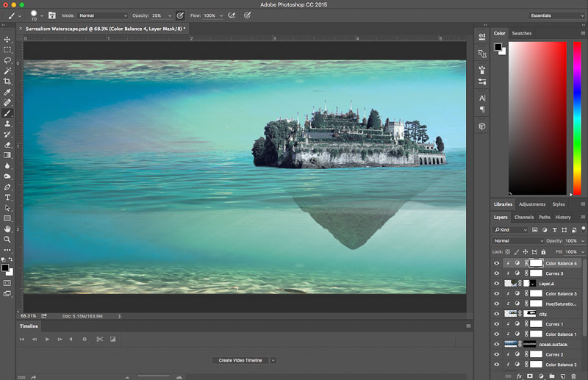The height and width of the screenshot is (380, 588).
Task: Hide the Curves 3 layer
Action: [x=497, y=273]
